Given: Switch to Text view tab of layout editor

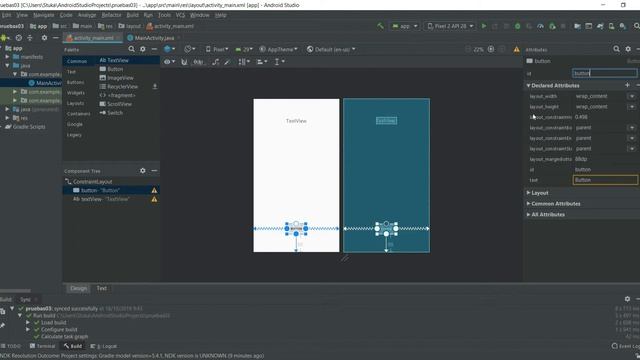Looking at the screenshot, I should tap(101, 288).
